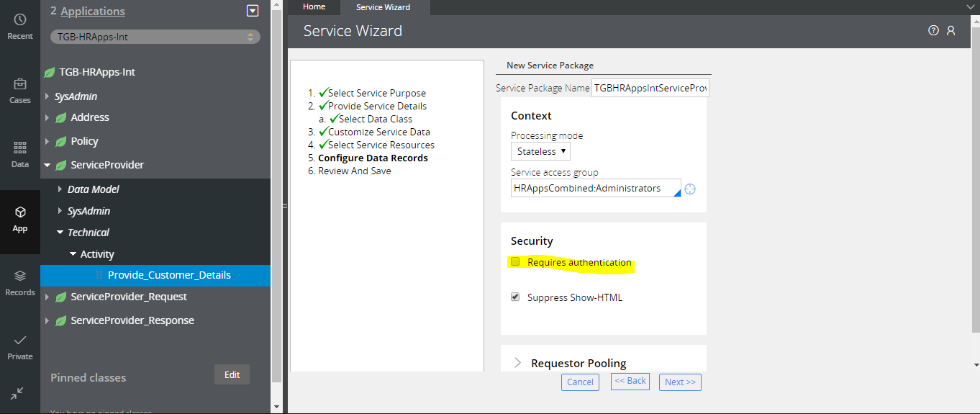Click the wizard step Select Service Purpose

377,93
